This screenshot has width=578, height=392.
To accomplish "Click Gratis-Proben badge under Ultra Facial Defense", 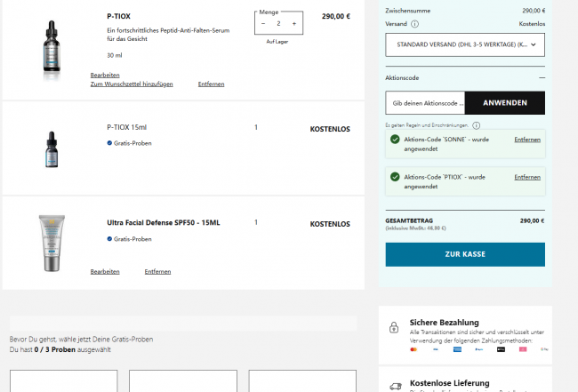I will [x=130, y=239].
